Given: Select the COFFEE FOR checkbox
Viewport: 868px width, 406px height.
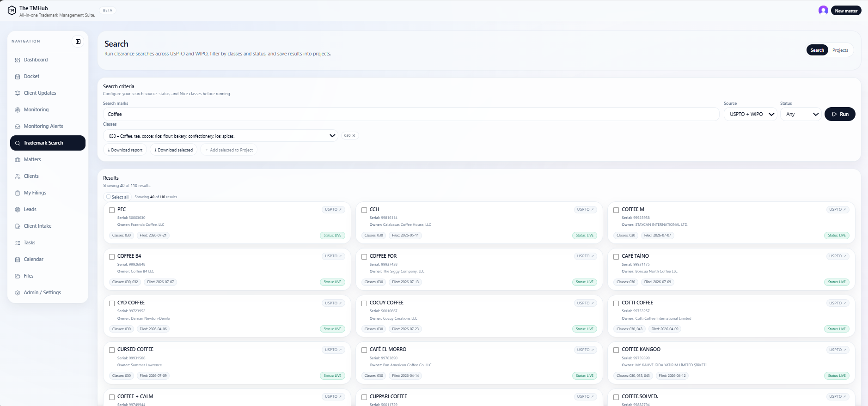Looking at the screenshot, I should click(364, 257).
